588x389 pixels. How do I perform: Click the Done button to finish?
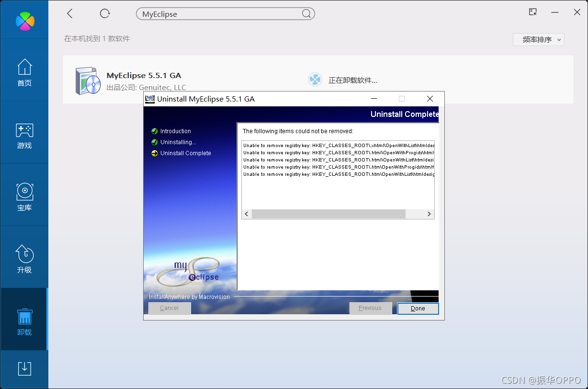point(418,309)
